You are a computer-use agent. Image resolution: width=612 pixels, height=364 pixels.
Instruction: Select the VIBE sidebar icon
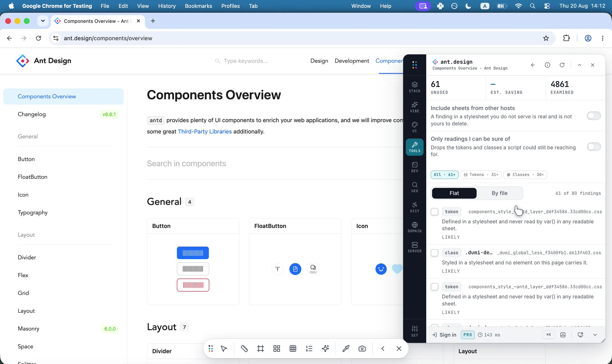coord(414,107)
